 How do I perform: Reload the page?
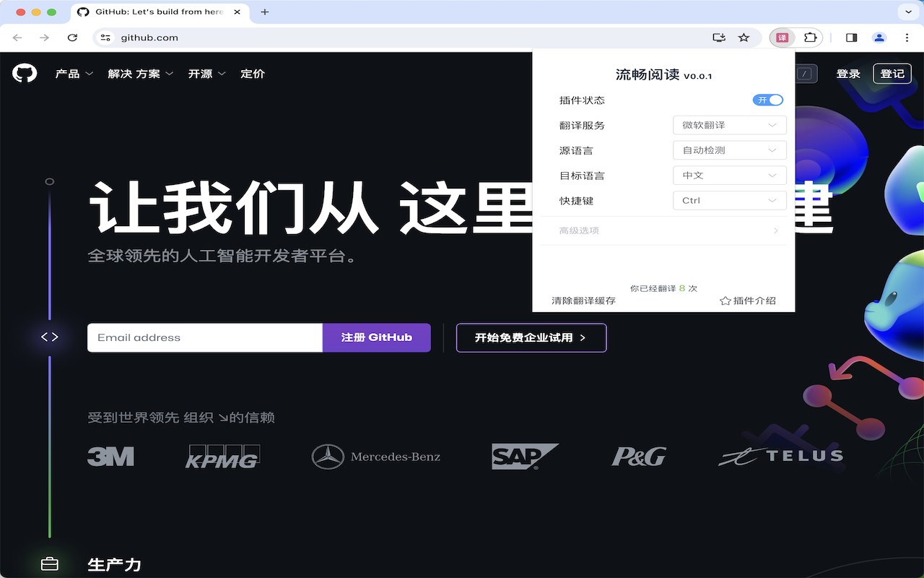[72, 38]
